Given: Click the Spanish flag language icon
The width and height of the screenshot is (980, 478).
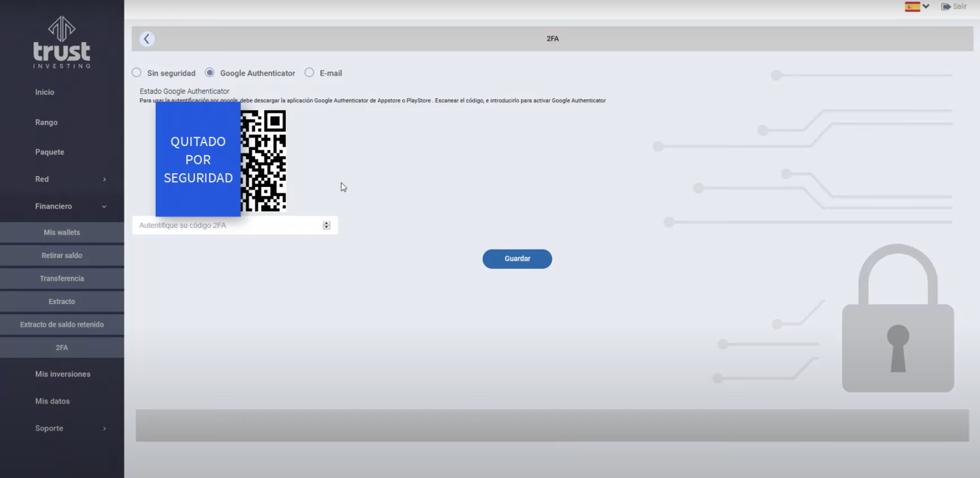Looking at the screenshot, I should point(912,7).
